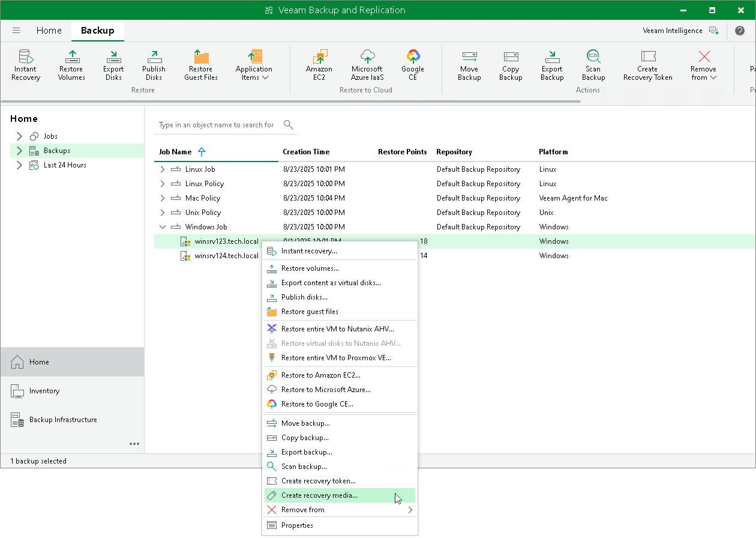Choose Restore to Microsoft Azure menu item
Viewport: 756px width, 538px height.
tap(340, 390)
